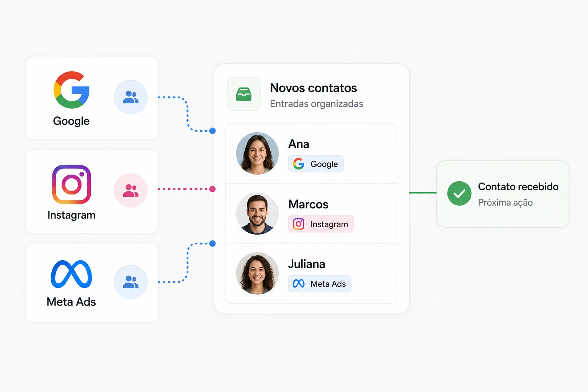588x392 pixels.
Task: Open Ana's profile photo
Action: point(257,154)
